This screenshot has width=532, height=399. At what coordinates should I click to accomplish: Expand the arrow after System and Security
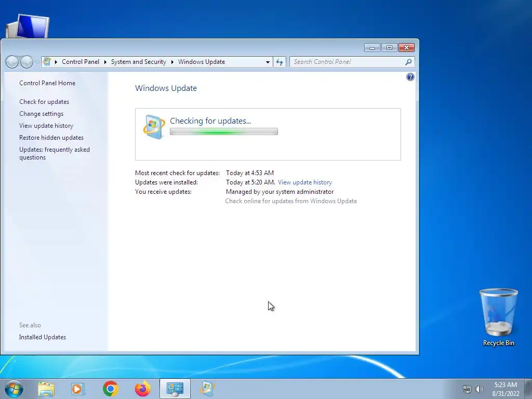(x=172, y=62)
